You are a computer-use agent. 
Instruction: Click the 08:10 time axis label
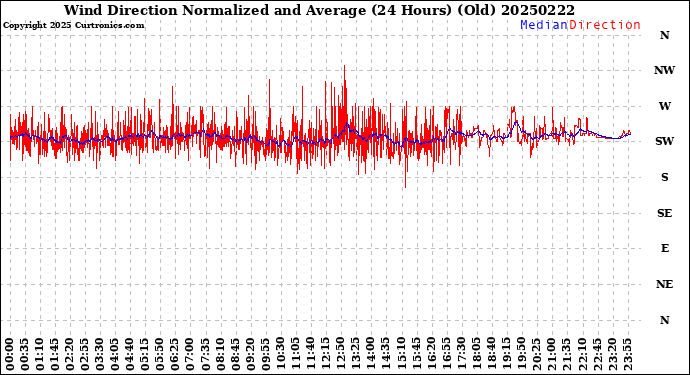[220, 354]
